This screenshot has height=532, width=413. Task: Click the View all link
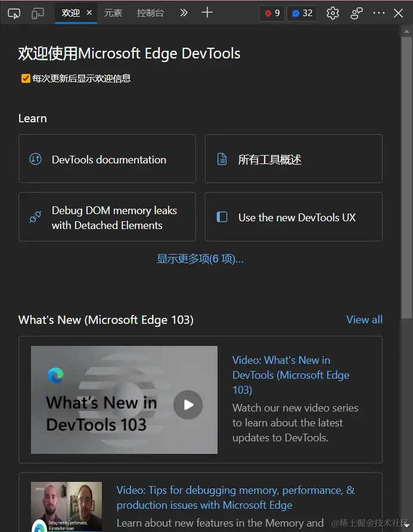click(364, 320)
